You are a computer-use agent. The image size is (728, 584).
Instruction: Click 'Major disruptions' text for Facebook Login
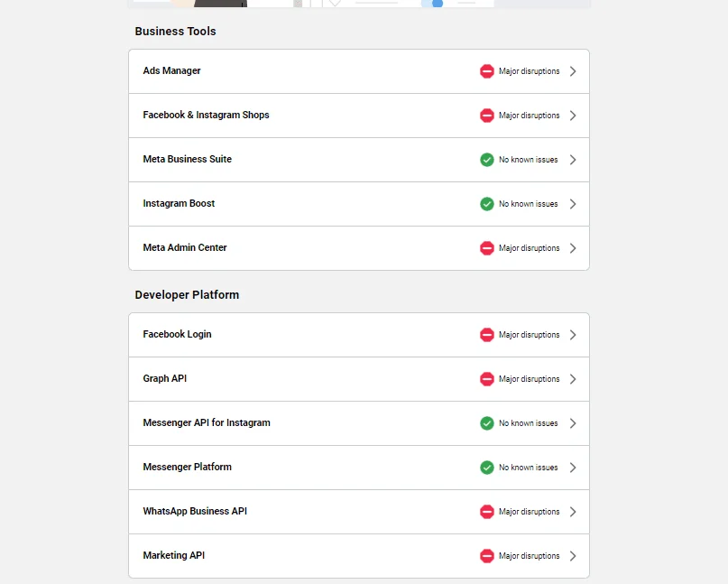coord(529,335)
